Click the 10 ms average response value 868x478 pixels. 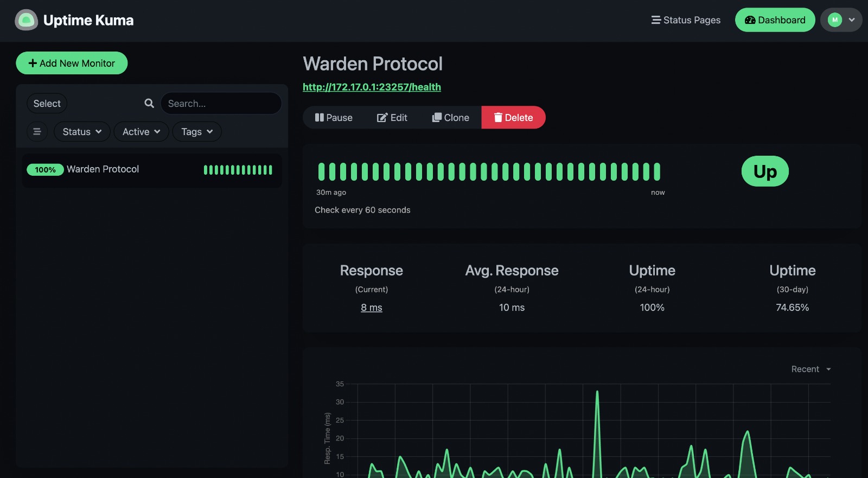(512, 308)
